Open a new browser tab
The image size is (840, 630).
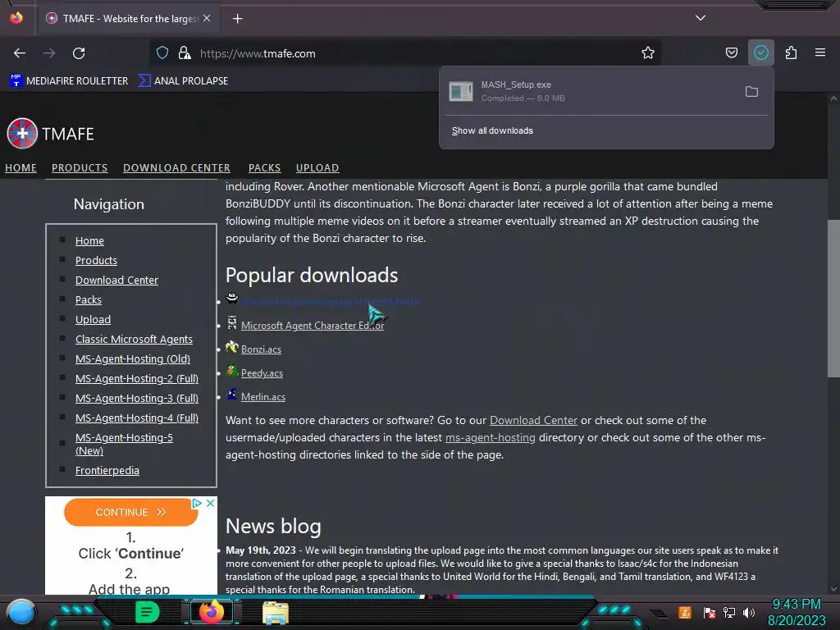(x=237, y=19)
